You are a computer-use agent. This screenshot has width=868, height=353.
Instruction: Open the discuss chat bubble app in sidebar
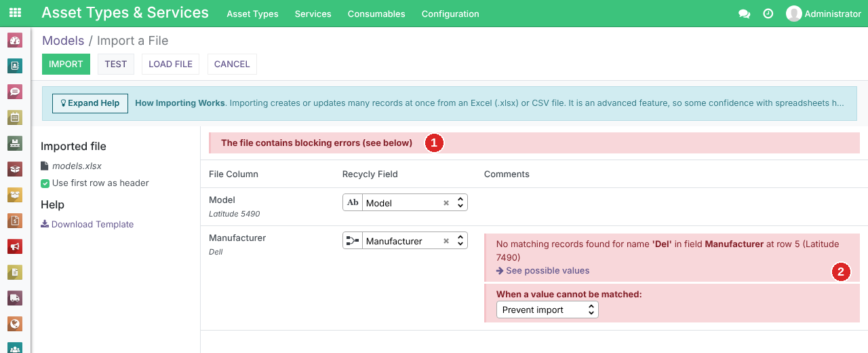coord(15,92)
